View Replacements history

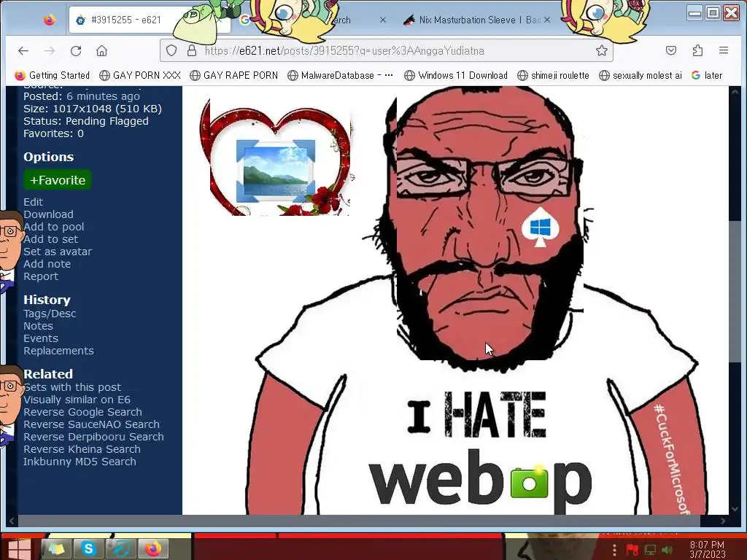[x=58, y=351]
